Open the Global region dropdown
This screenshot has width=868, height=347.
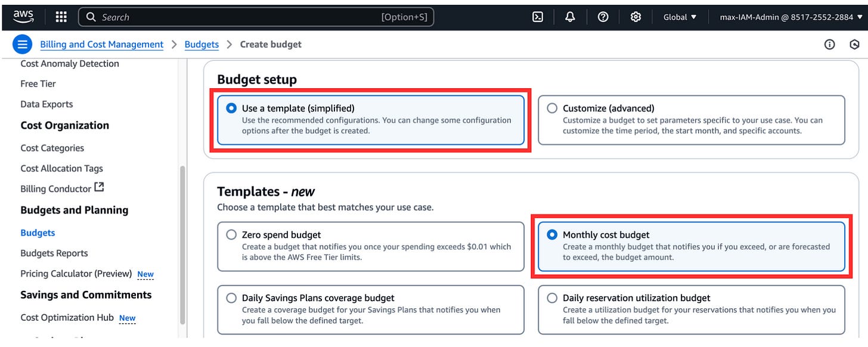pos(680,17)
